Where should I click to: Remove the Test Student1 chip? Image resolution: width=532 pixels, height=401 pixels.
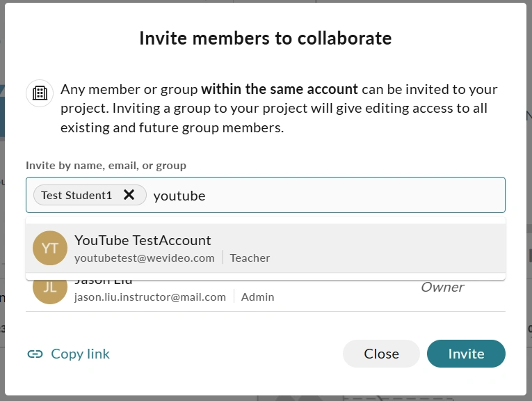129,195
